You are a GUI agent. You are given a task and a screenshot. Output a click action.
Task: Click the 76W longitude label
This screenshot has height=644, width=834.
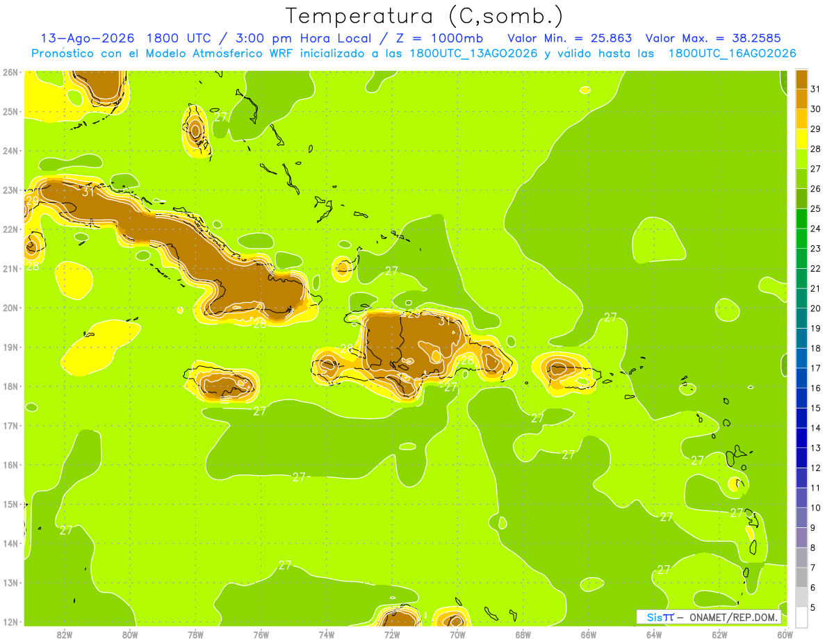click(261, 634)
